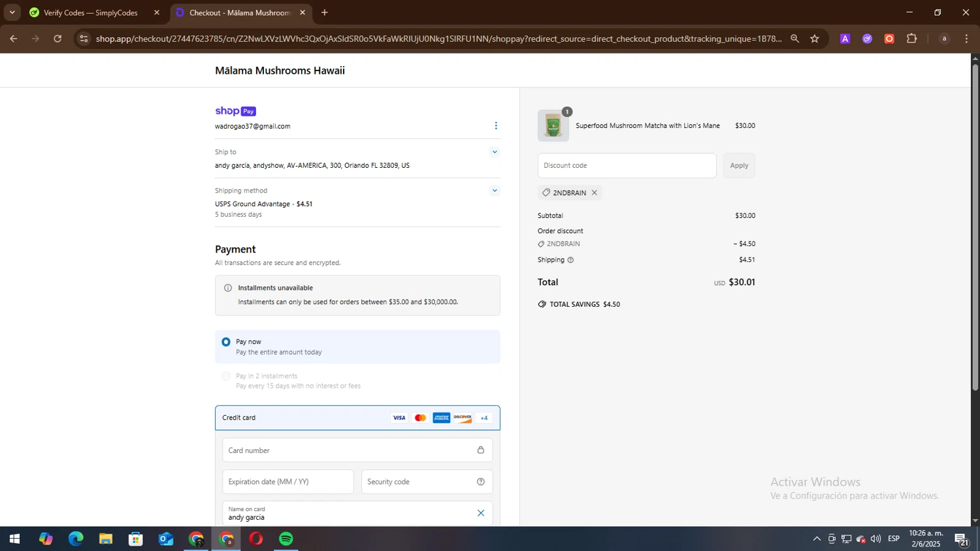Click the Installments unavailable info icon

point(228,288)
